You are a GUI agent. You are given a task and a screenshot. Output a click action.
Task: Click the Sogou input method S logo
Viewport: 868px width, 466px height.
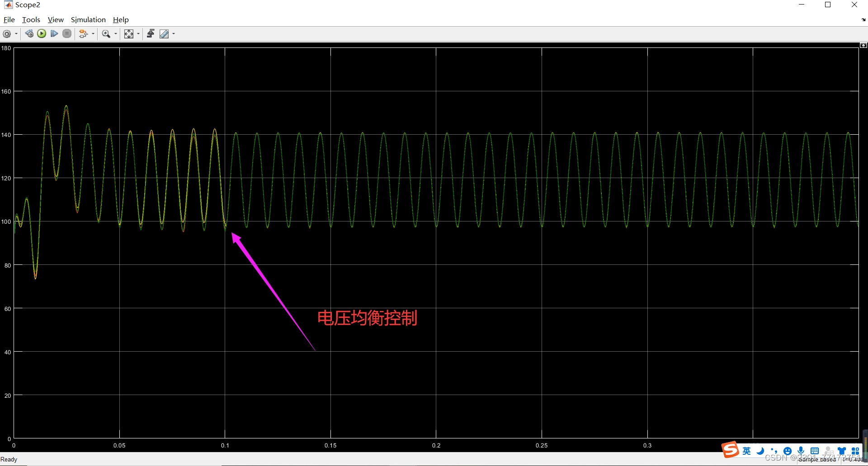click(x=730, y=450)
